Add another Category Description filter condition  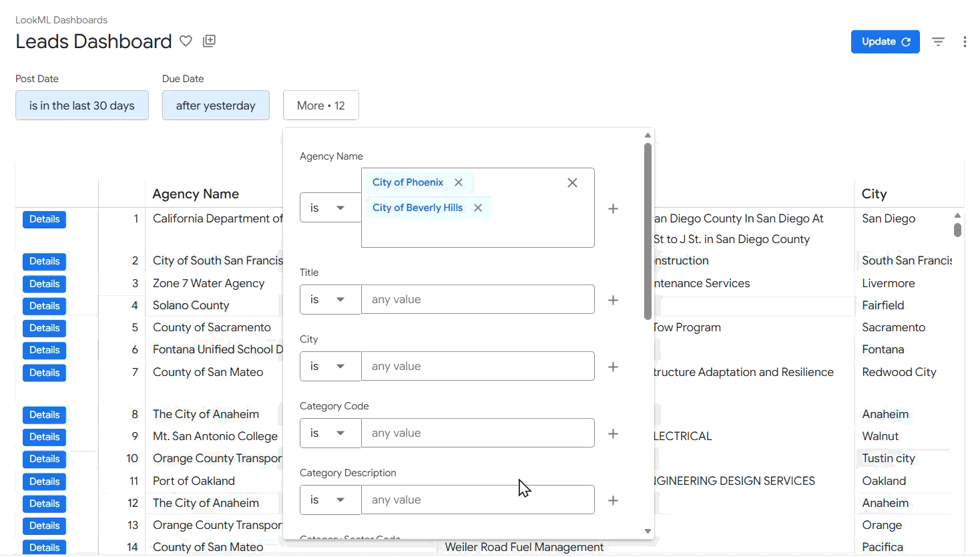(613, 500)
